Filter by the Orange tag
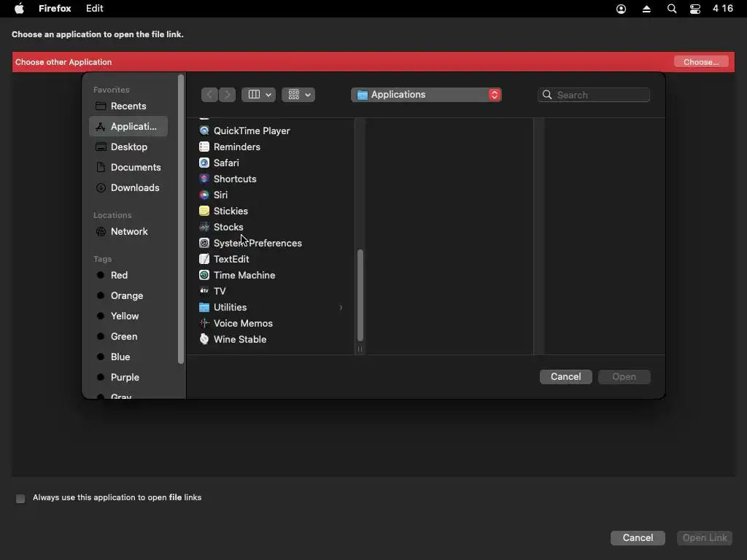The image size is (747, 560). click(x=128, y=296)
